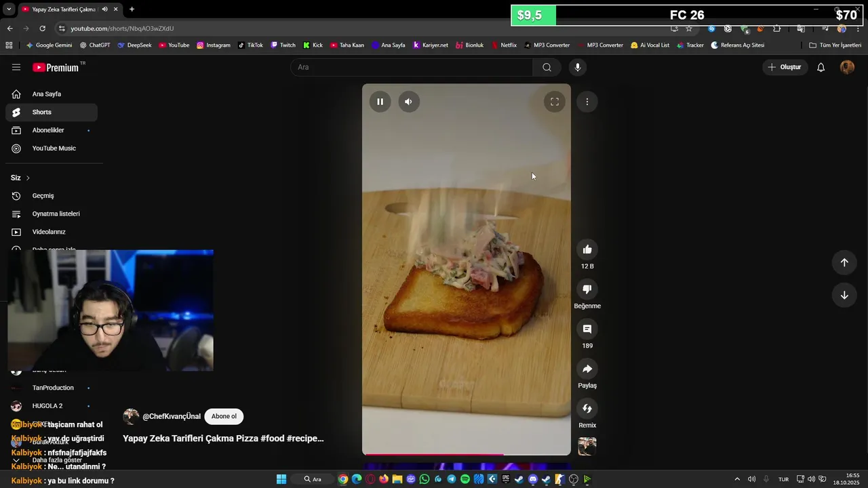Open Oynatma listeleri
The width and height of the screenshot is (868, 488).
pos(52,213)
